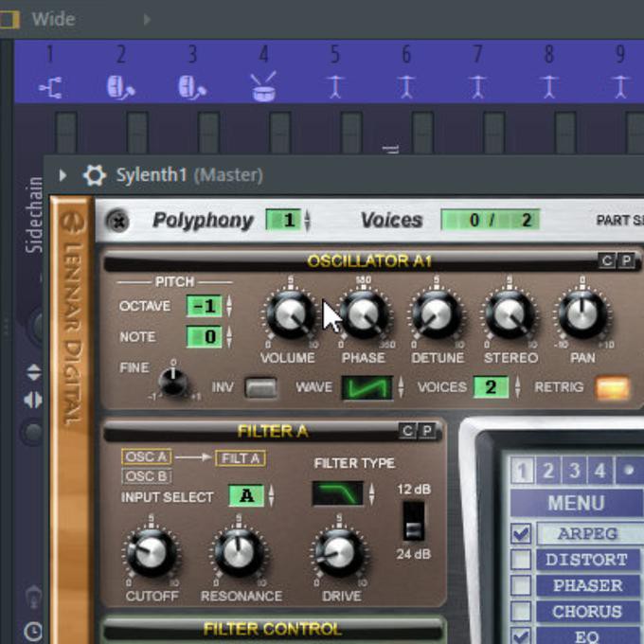Open the oscillator WAVE shape selector
This screenshot has width=644, height=644.
[x=367, y=387]
